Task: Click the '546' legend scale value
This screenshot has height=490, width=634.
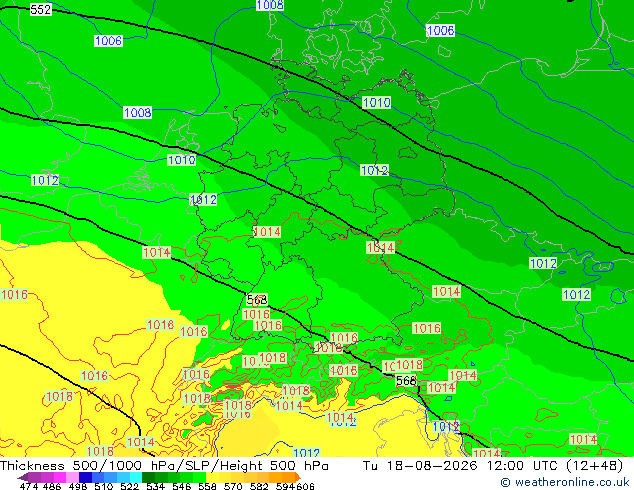Action: [182, 486]
